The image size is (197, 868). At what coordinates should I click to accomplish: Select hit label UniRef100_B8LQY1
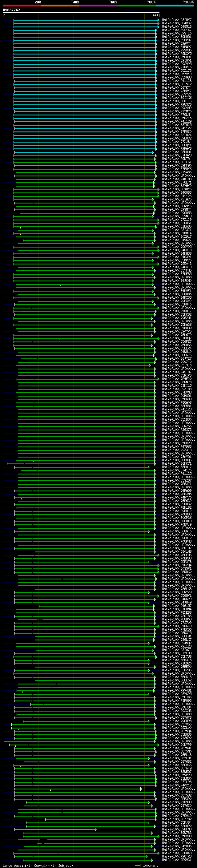point(177,145)
